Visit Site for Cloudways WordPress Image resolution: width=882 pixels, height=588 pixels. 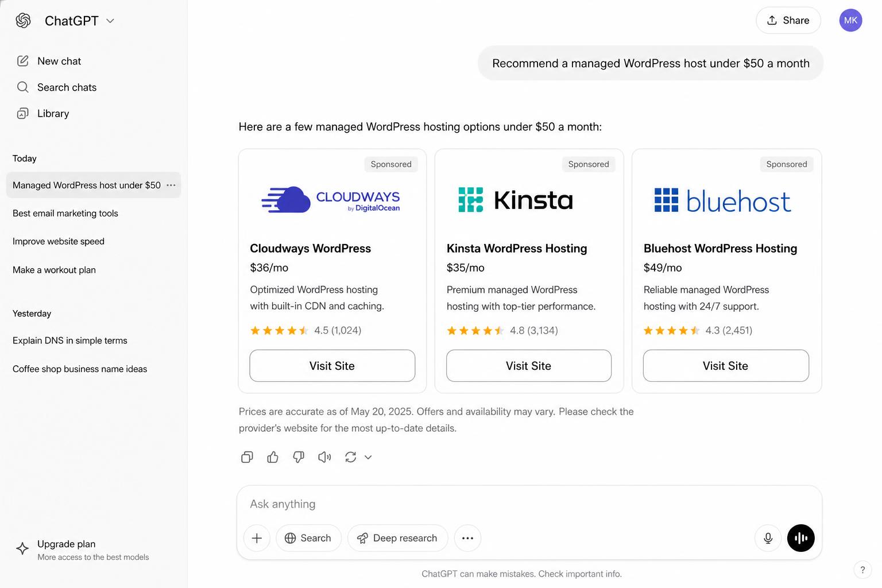332,366
